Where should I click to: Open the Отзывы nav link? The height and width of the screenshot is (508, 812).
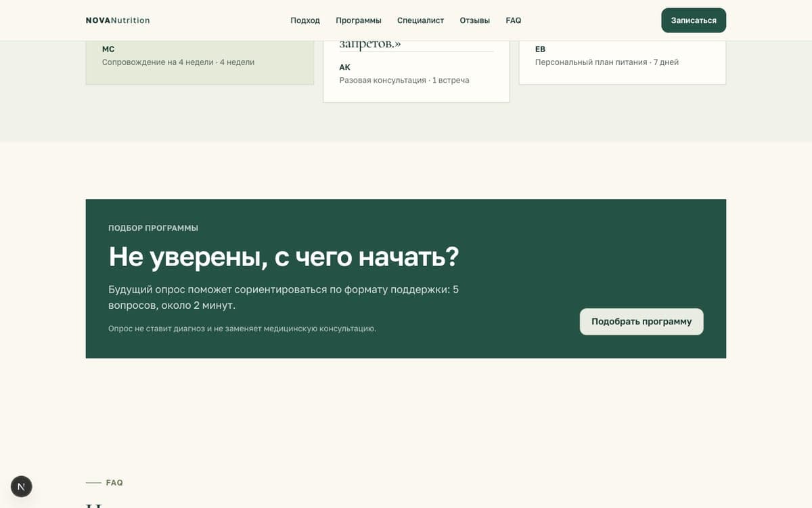[x=475, y=20]
